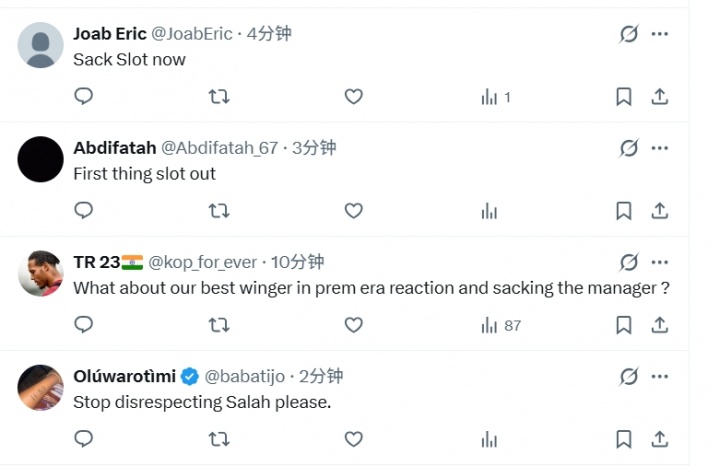Retweet Olúwarotìmi's tweet
Screen dimensions: 720x466
218,439
